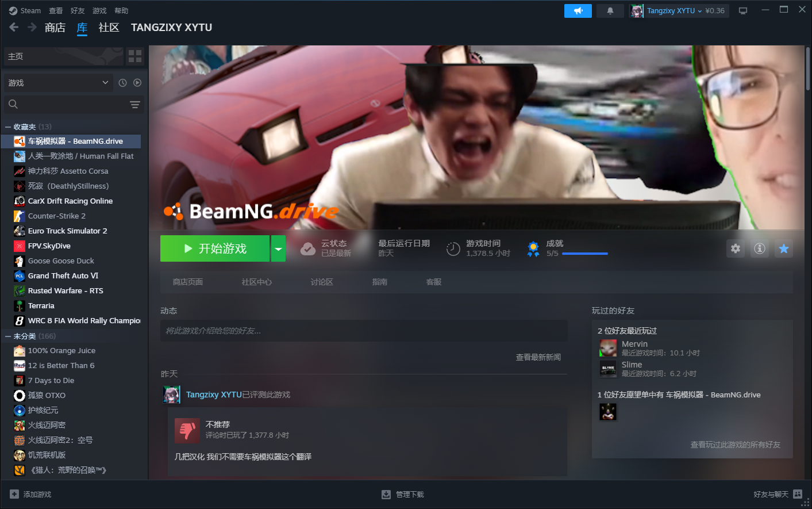Show ready-to-play games filter icon
Image resolution: width=812 pixels, height=509 pixels.
pos(137,83)
